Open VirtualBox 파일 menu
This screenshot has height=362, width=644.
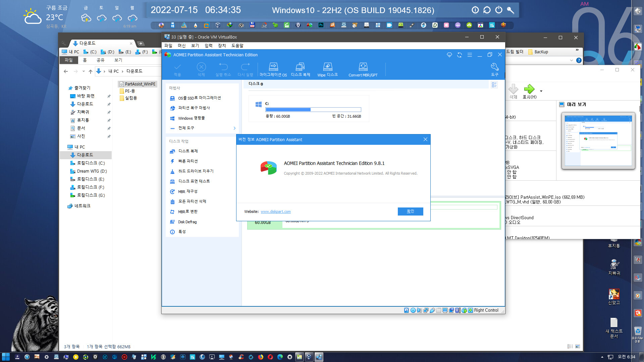pos(168,46)
